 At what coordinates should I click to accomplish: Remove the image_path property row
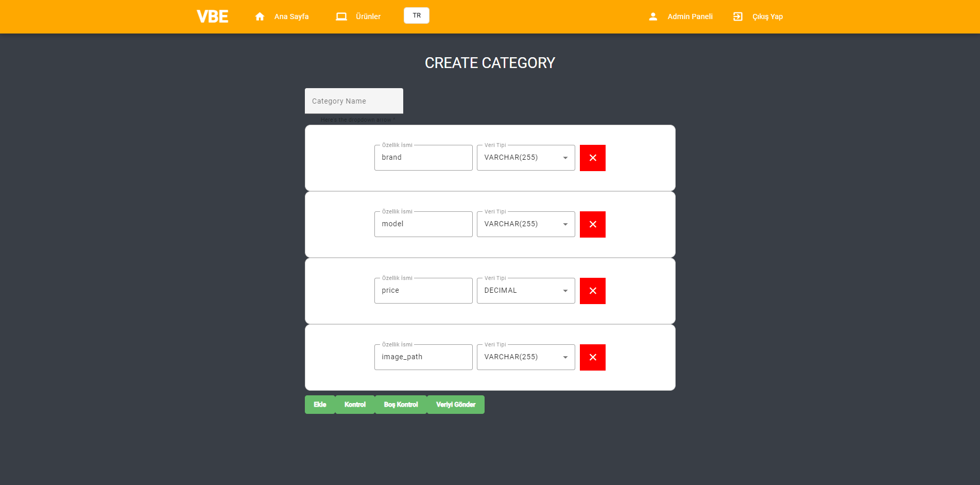[x=592, y=357]
